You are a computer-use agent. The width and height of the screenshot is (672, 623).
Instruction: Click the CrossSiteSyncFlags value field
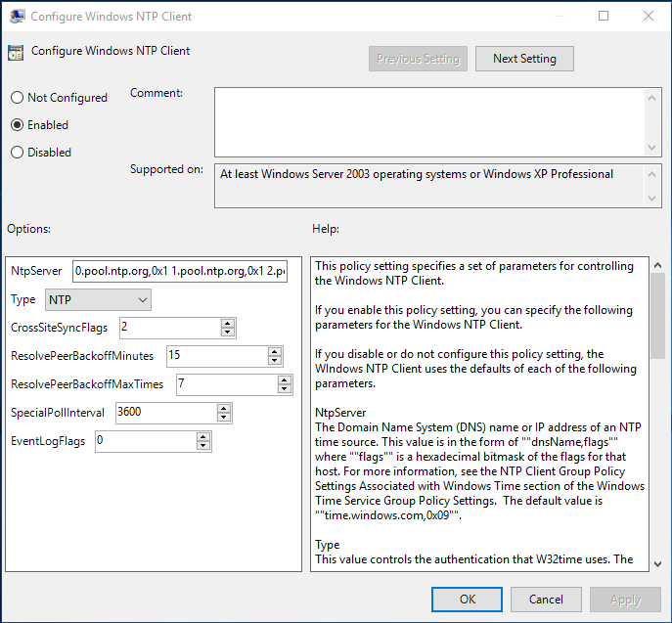170,328
